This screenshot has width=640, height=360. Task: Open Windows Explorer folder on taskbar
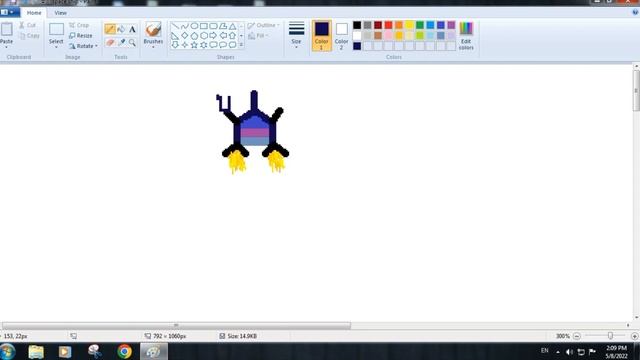pos(36,351)
